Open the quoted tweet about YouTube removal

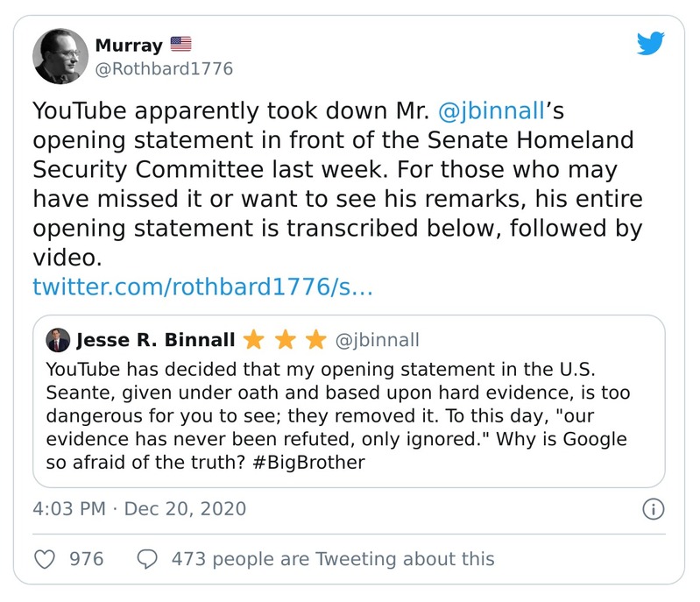(348, 412)
